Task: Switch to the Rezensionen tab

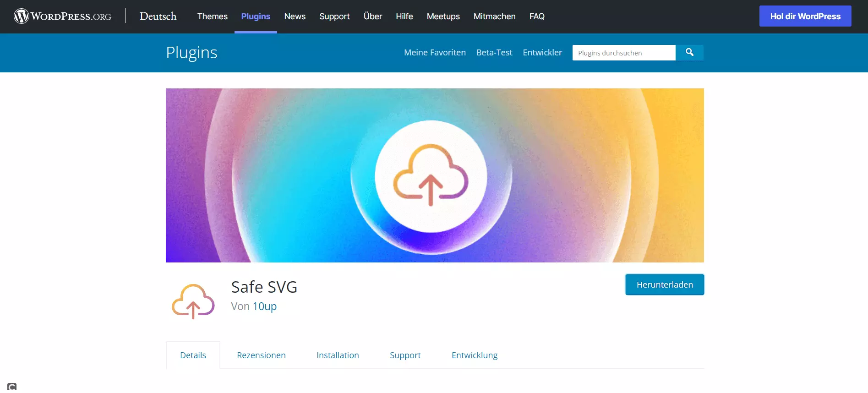Action: tap(261, 355)
